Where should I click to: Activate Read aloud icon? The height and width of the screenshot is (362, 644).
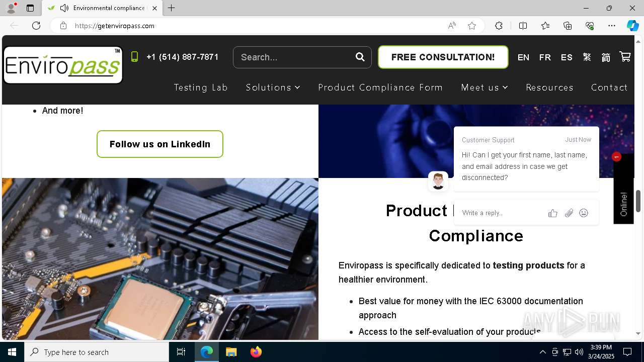point(452,26)
